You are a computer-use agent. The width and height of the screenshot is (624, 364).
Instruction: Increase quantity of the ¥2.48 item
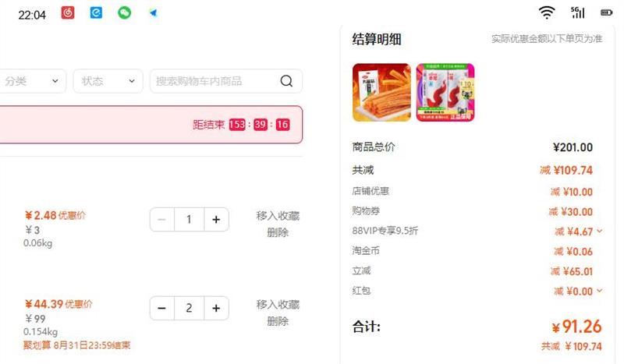(216, 219)
